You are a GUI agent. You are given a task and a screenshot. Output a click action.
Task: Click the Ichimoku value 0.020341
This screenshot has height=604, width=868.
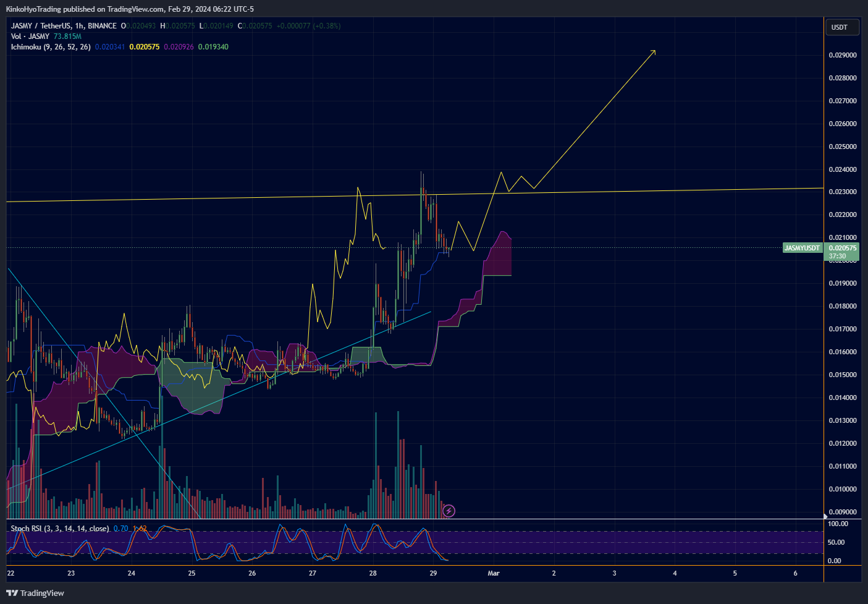[x=109, y=47]
